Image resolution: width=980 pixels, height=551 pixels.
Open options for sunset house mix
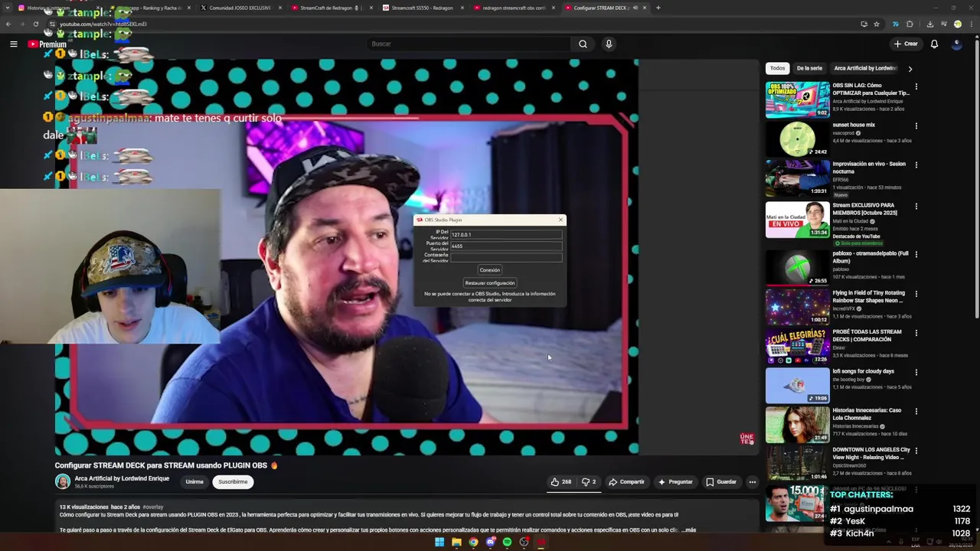point(916,126)
